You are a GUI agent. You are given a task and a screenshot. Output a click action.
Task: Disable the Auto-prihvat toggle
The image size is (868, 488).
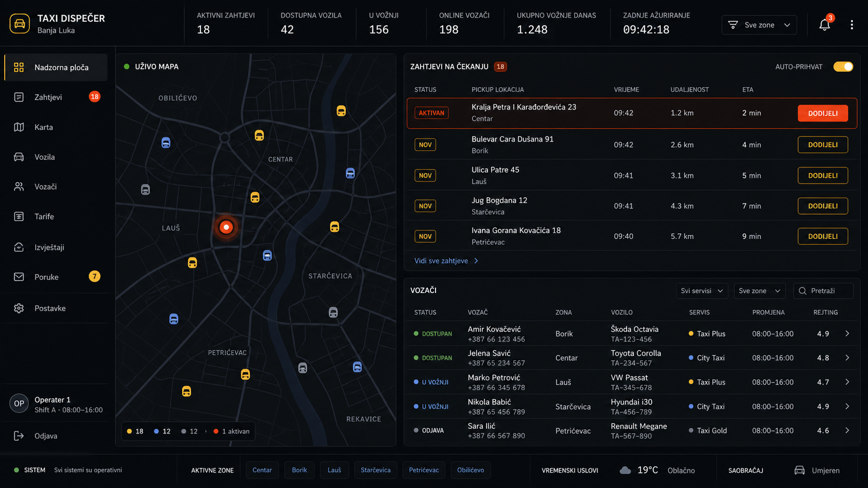coord(843,66)
